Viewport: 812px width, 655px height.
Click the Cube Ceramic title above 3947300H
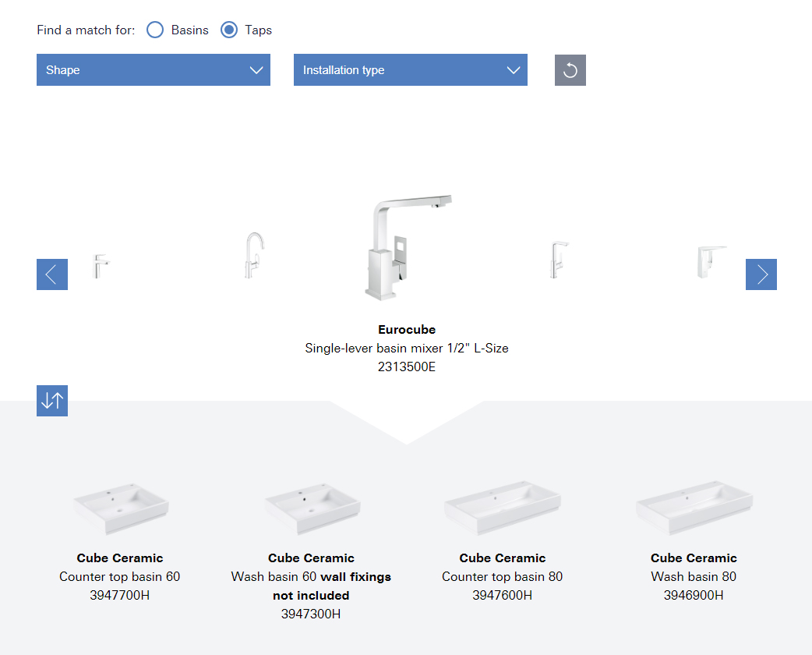(311, 558)
